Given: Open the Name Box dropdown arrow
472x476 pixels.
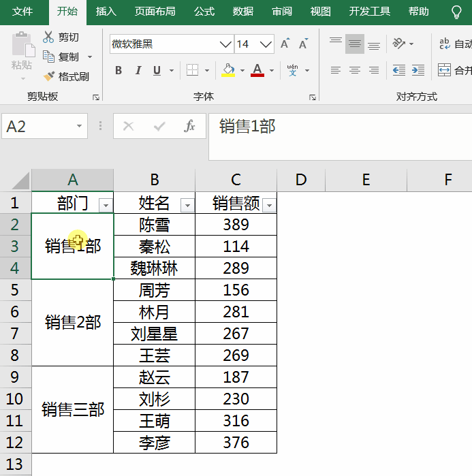Looking at the screenshot, I should (x=79, y=126).
